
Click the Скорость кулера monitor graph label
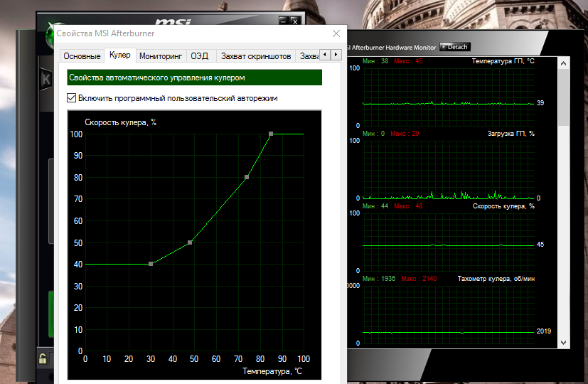[x=503, y=206]
